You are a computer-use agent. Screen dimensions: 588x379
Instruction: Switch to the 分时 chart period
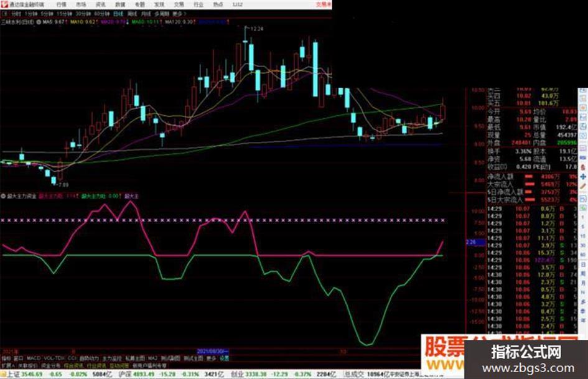click(x=16, y=14)
